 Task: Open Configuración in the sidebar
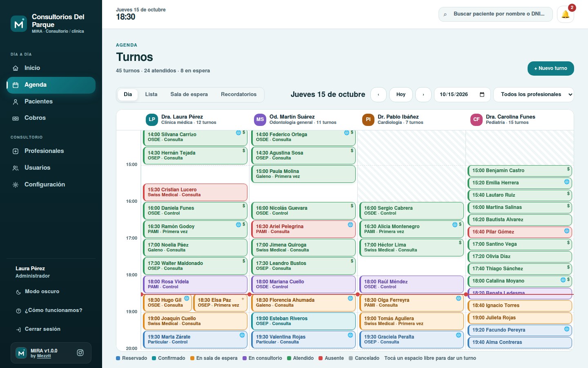click(51, 184)
